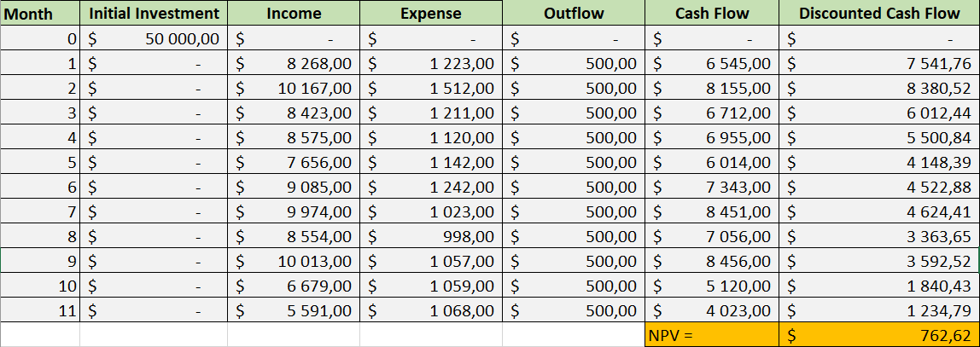This screenshot has height=347, width=980.
Task: Select the month 11 cell
Action: click(x=40, y=310)
